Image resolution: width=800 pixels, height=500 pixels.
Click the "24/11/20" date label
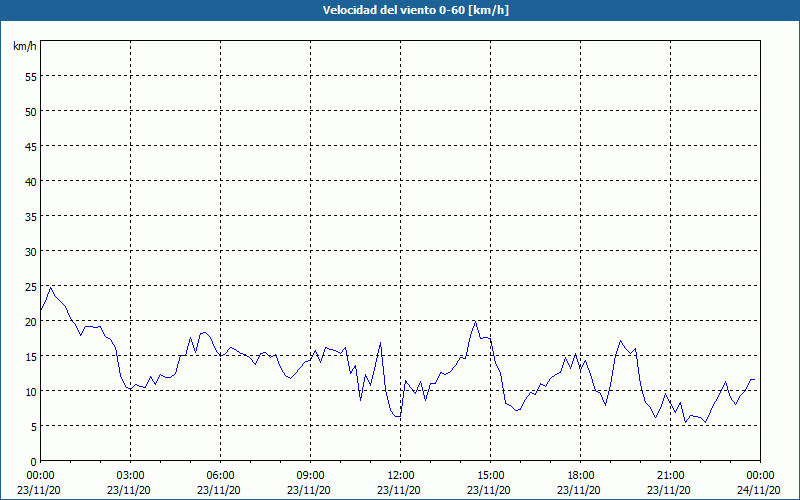pyautogui.click(x=759, y=490)
